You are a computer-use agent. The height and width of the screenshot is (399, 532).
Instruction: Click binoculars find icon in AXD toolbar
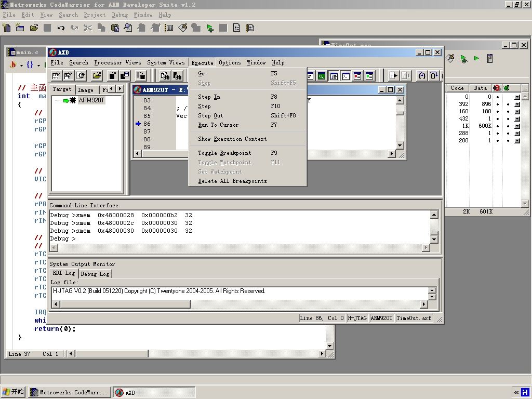(165, 75)
